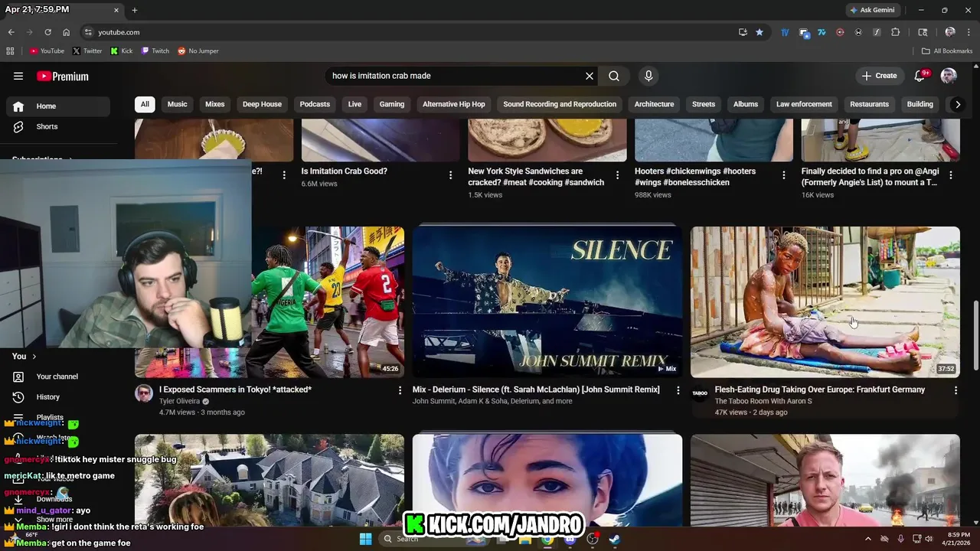Screen dimensions: 980x551
Task: Bookmark this page with the star
Action: tap(759, 32)
